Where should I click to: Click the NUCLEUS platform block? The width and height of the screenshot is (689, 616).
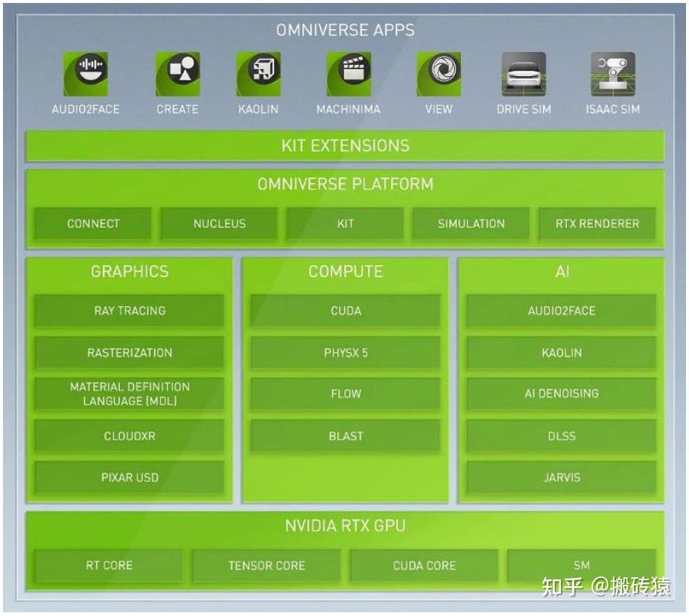(219, 223)
